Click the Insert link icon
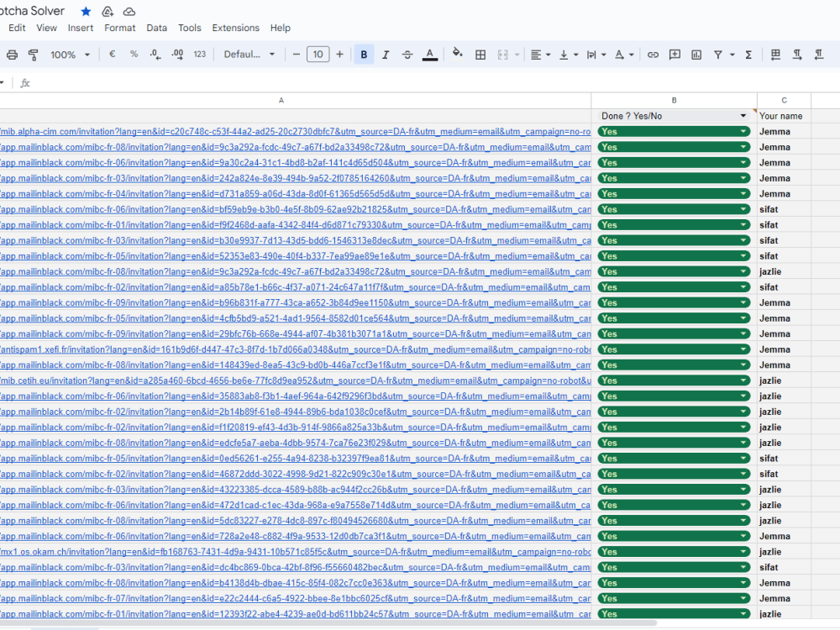 [x=653, y=55]
